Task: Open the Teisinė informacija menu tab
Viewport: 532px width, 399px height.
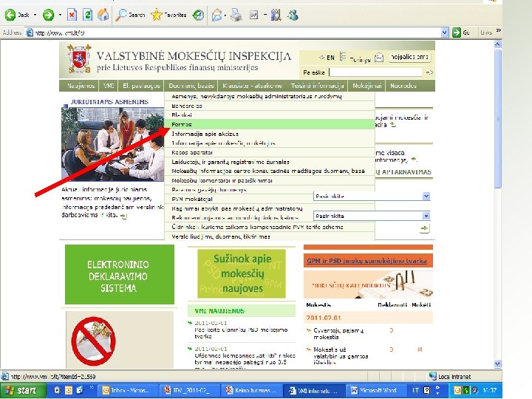Action: click(x=317, y=86)
